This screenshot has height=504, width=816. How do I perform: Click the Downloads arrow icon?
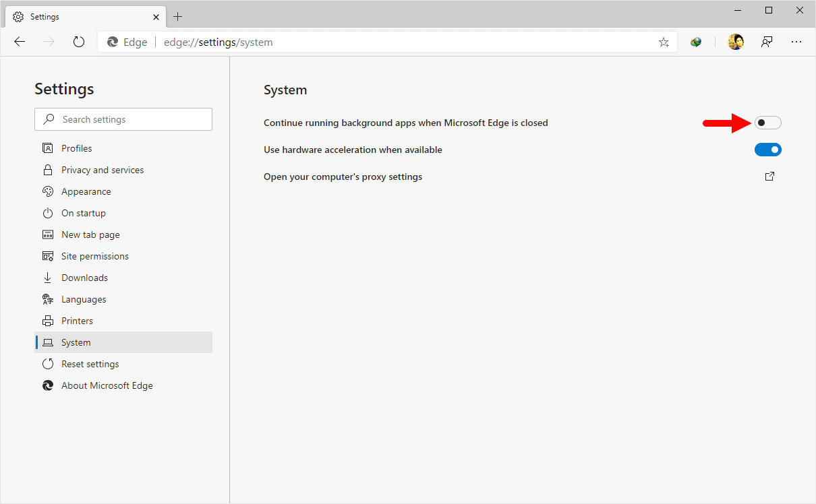point(47,278)
